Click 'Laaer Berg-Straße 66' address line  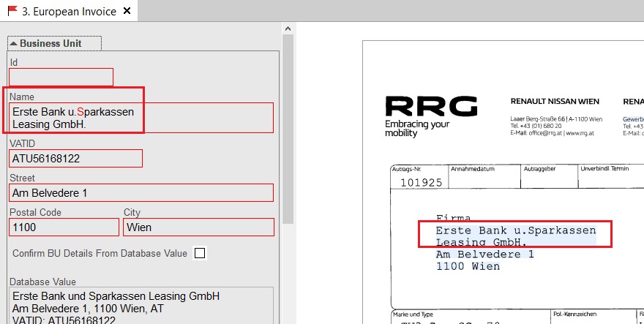pos(538,119)
